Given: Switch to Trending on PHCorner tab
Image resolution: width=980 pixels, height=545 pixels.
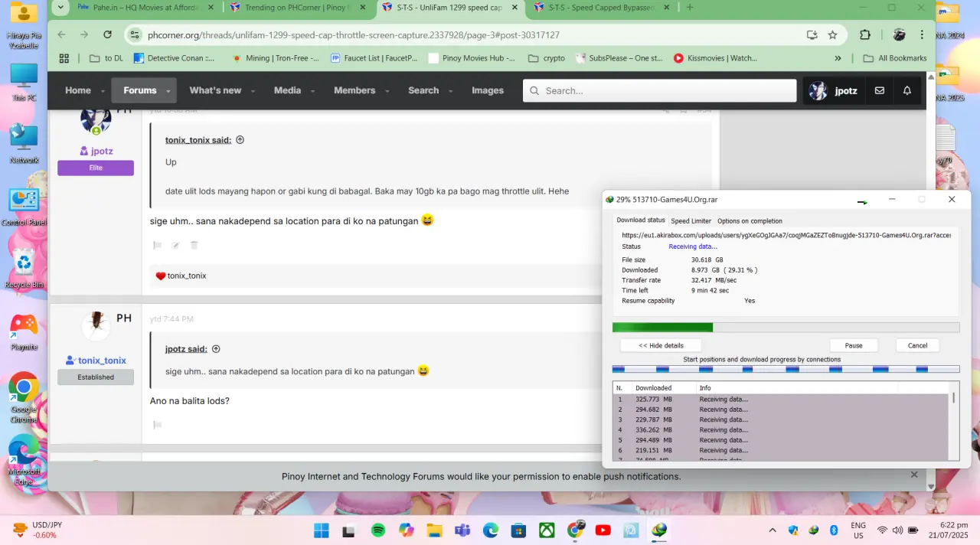Looking at the screenshot, I should tap(298, 8).
